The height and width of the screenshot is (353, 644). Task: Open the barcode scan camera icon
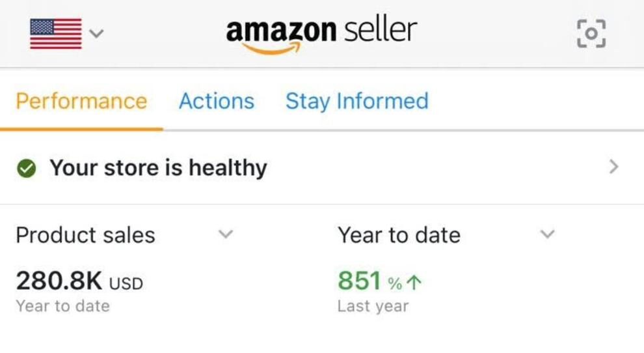[x=591, y=33]
